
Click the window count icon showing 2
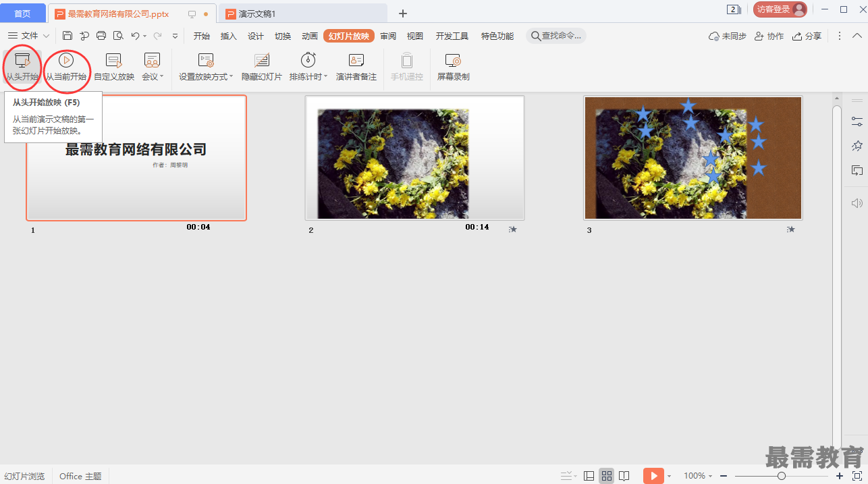pyautogui.click(x=734, y=9)
